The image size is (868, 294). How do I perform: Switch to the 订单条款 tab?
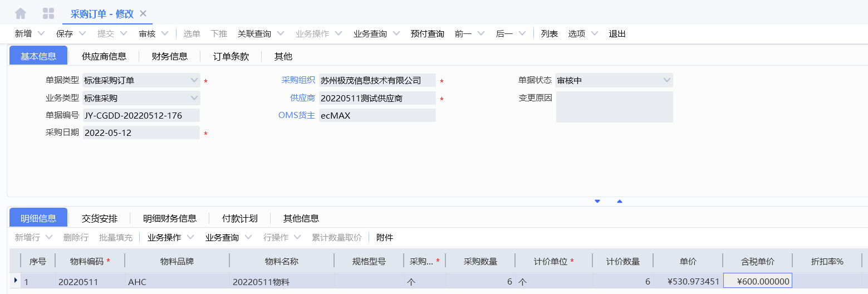(231, 56)
